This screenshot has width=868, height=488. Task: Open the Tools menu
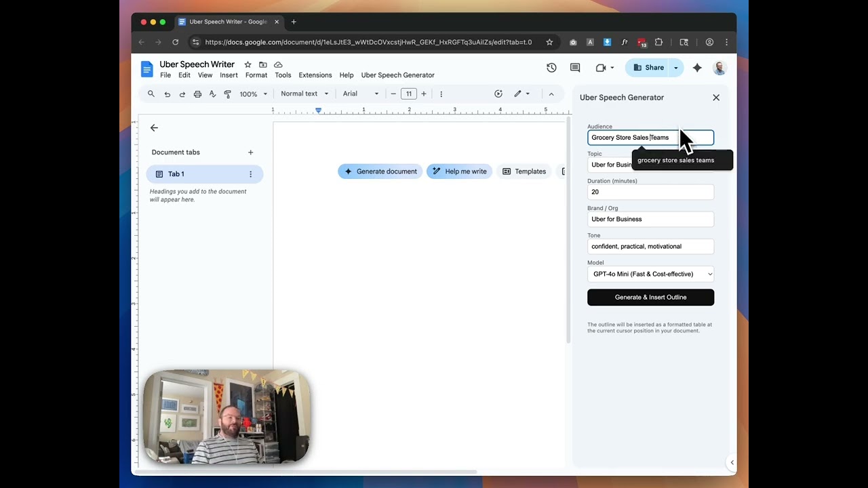(283, 75)
